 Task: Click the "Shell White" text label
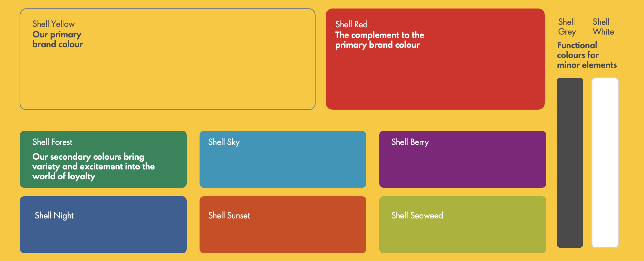click(x=603, y=27)
